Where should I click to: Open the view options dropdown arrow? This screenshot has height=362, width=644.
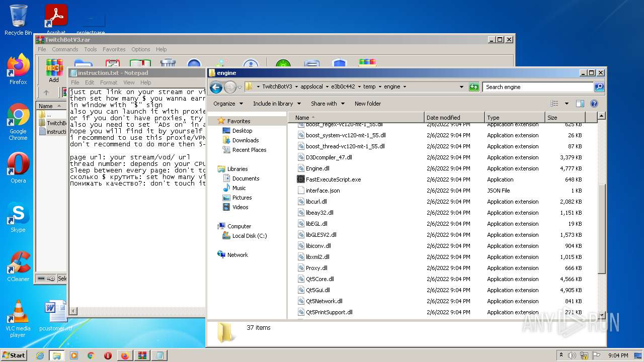click(567, 104)
